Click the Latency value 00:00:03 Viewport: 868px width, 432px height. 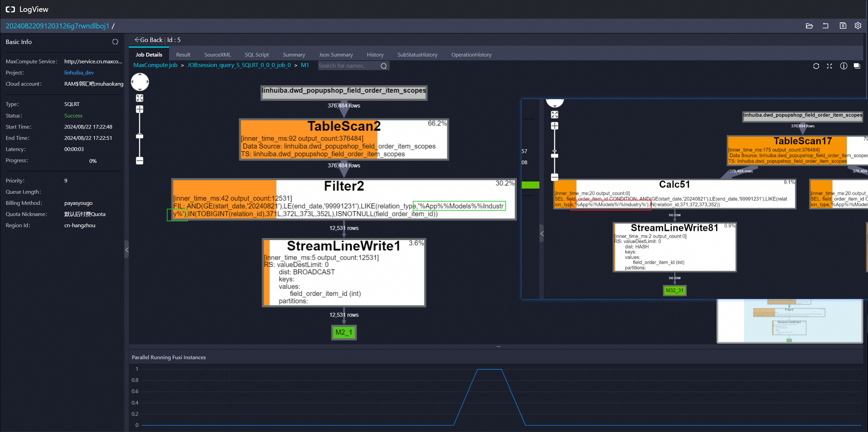coord(74,149)
